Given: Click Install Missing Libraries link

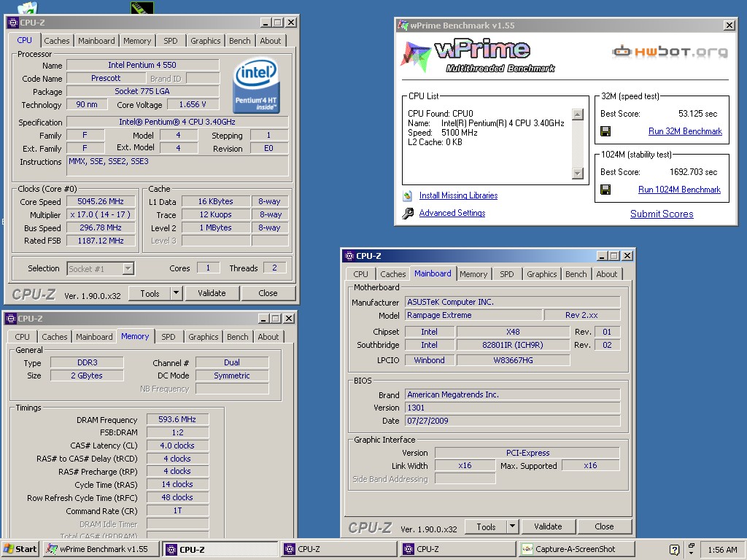Looking at the screenshot, I should click(458, 195).
